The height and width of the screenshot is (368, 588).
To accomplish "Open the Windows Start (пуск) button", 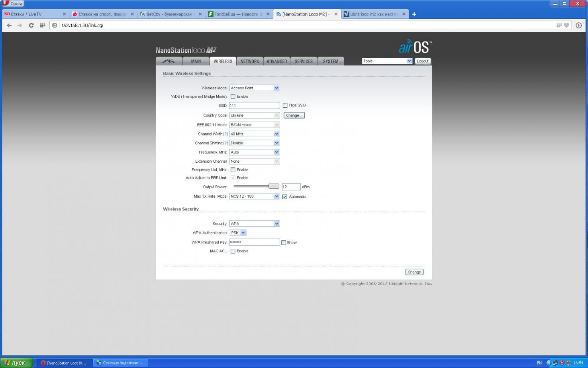I will coord(17,363).
